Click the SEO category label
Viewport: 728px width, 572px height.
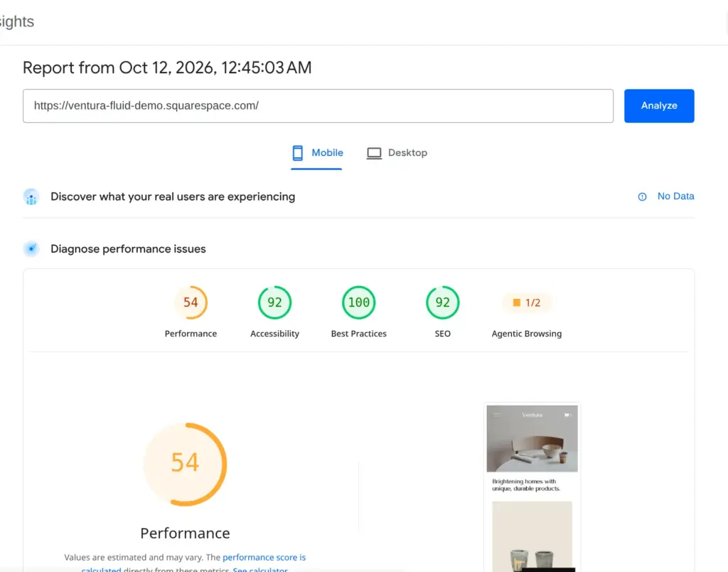(x=442, y=334)
